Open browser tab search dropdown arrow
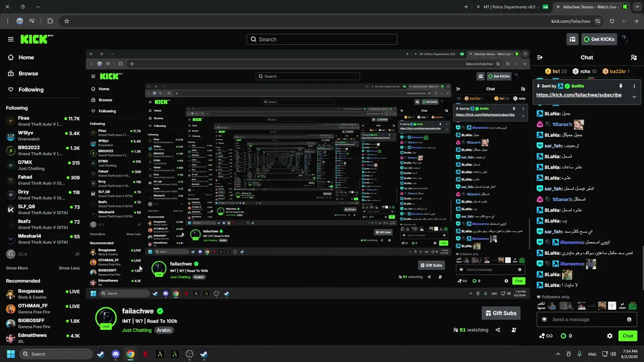Image resolution: width=644 pixels, height=362 pixels. pos(638,7)
